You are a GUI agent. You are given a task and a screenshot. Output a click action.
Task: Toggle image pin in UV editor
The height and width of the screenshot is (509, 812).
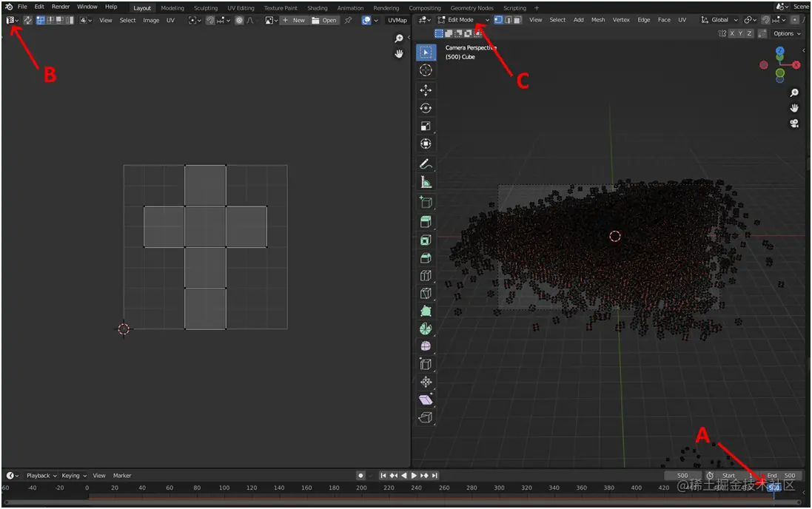pyautogui.click(x=348, y=20)
